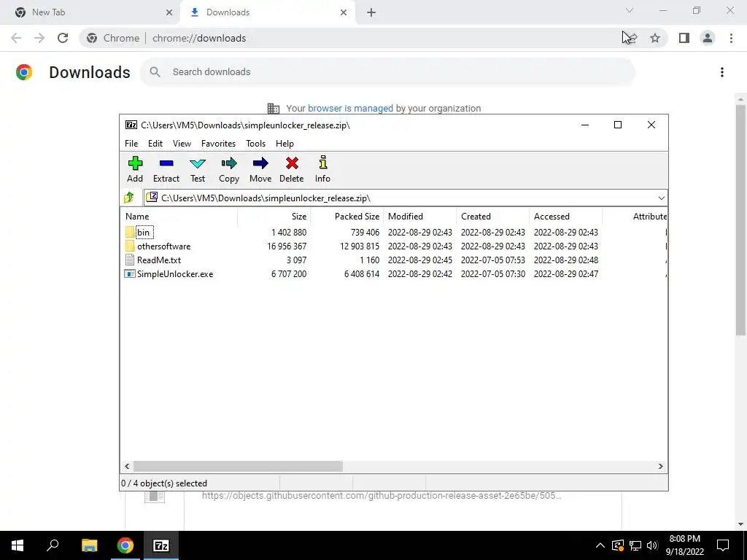This screenshot has width=747, height=560.
Task: Close the New Tab tab
Action: click(x=169, y=13)
